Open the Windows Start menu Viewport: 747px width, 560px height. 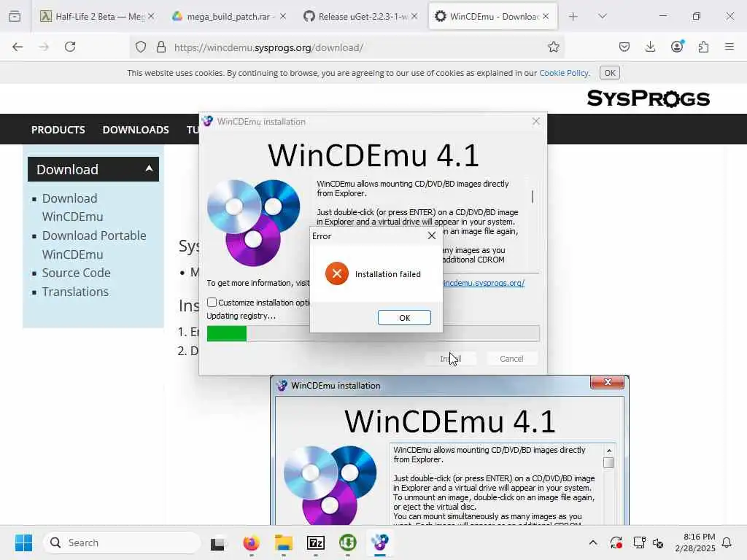[x=23, y=542]
